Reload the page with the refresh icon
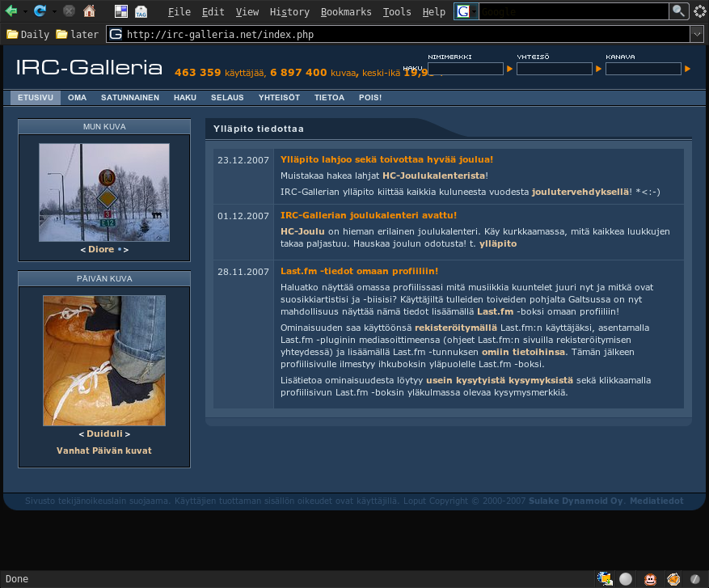The width and height of the screenshot is (709, 588). [x=40, y=11]
